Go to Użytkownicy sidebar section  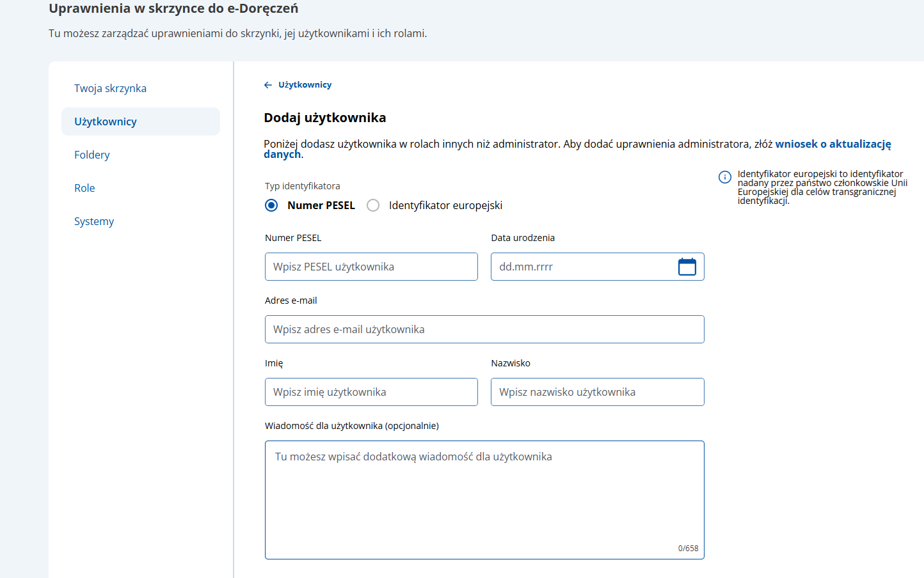106,121
